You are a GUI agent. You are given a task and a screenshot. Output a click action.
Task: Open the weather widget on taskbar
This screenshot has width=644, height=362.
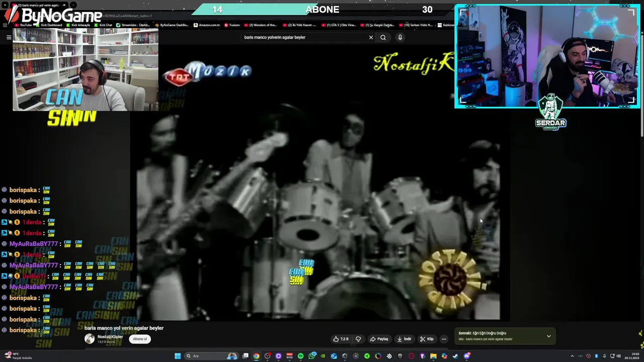[x=19, y=356]
